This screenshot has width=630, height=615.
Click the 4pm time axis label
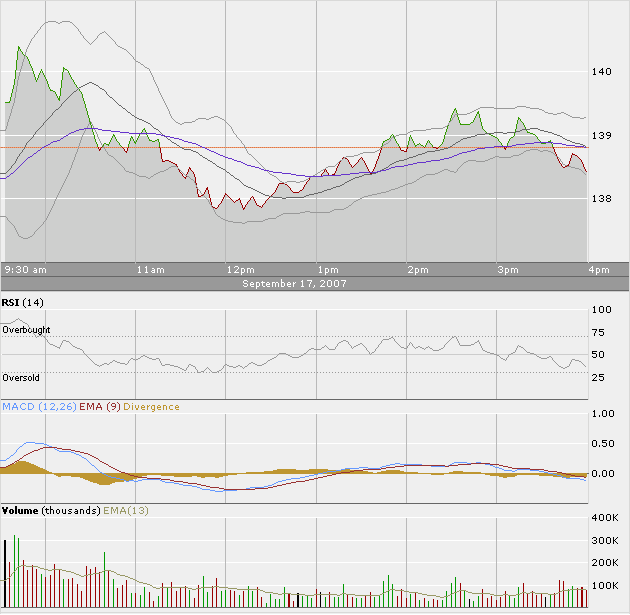point(598,270)
